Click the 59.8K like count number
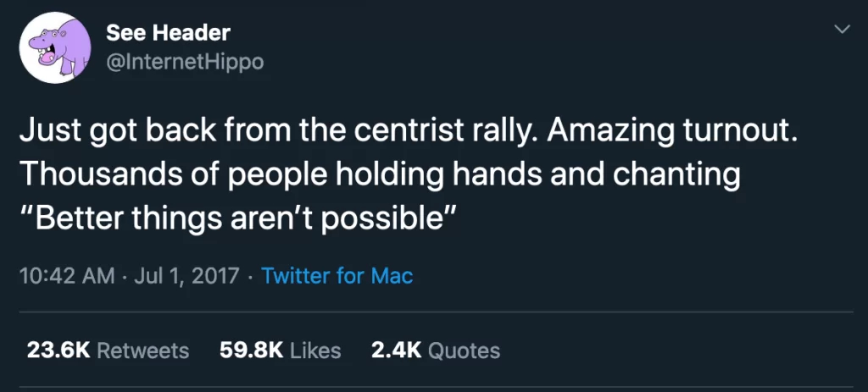This screenshot has height=392, width=868. (251, 350)
